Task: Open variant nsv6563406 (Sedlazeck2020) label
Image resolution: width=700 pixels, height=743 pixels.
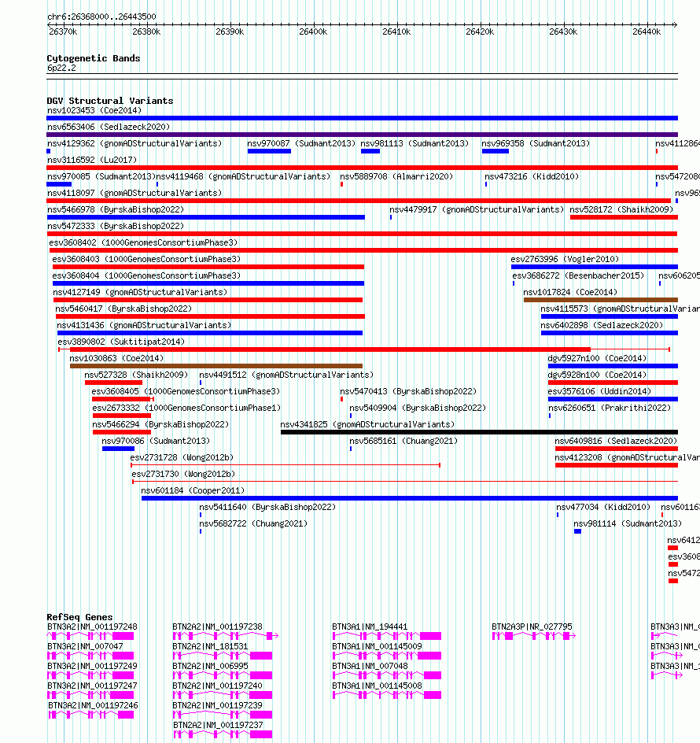Action: 109,127
